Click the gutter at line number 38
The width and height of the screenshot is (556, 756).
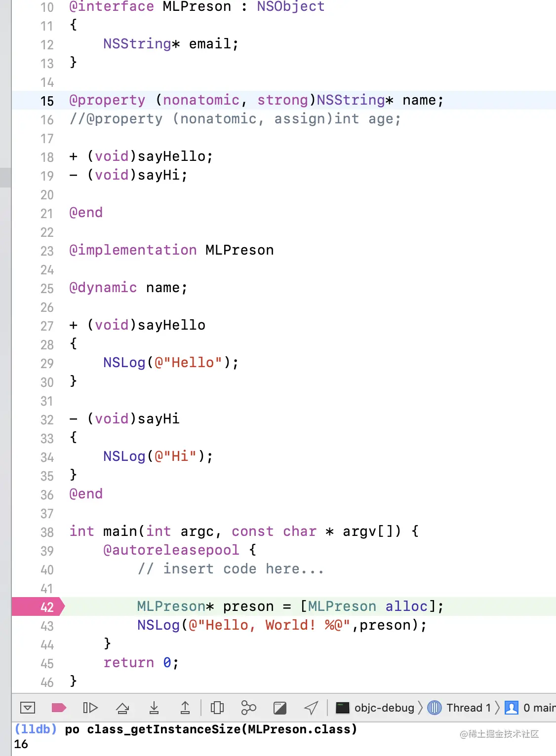[x=47, y=532]
